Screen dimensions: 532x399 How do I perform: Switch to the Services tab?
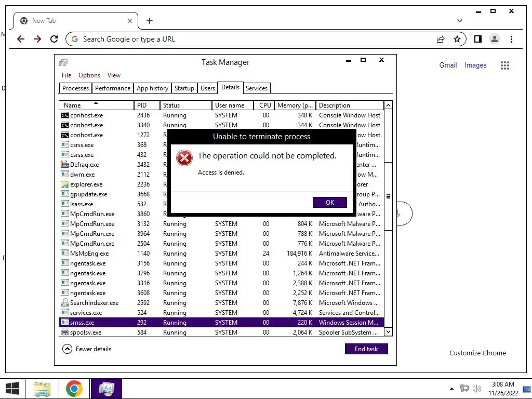tap(257, 88)
